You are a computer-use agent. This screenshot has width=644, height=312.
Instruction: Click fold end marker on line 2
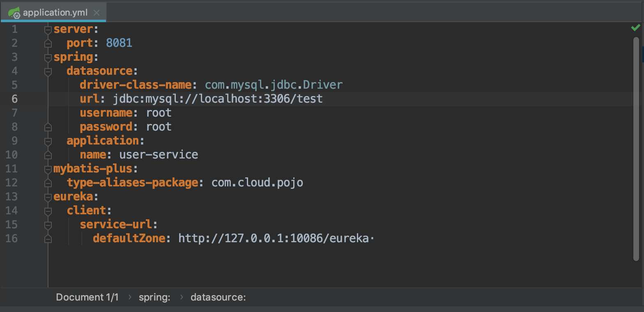48,43
